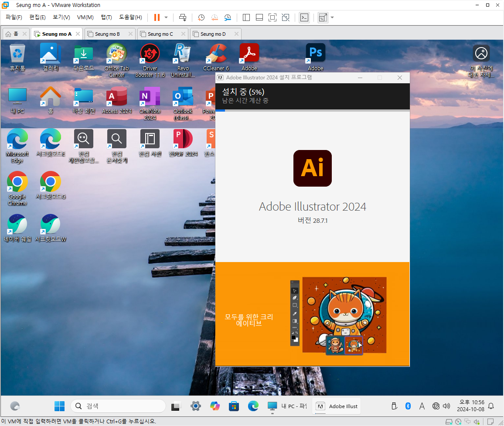Select Adobe Illust taskbar button
Image resolution: width=504 pixels, height=426 pixels.
336,406
